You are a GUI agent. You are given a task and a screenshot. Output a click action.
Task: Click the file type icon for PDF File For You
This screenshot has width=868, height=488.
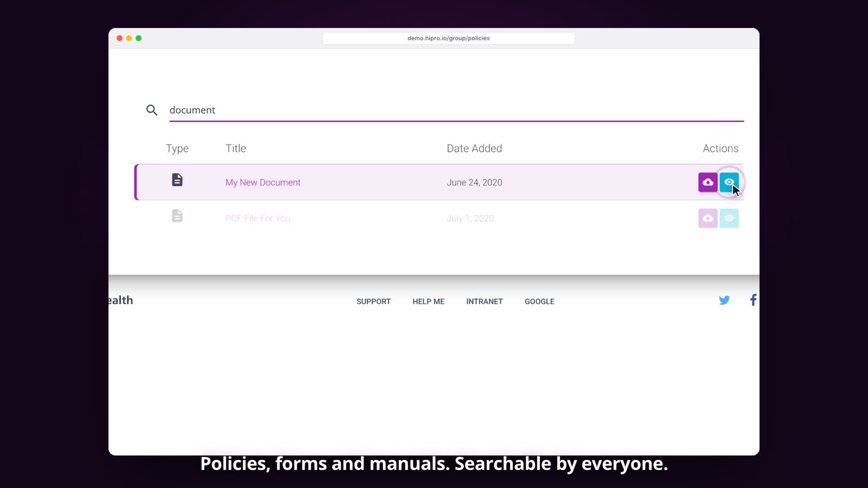coord(177,216)
